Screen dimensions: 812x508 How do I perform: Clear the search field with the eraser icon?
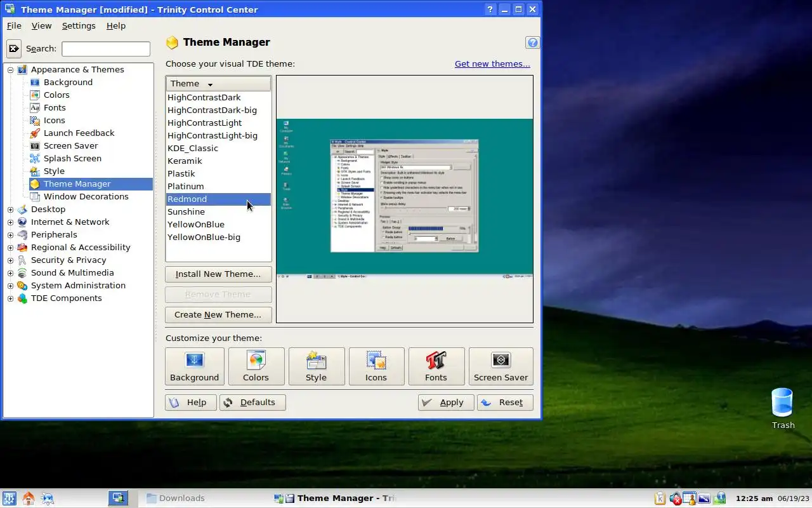[x=14, y=48]
